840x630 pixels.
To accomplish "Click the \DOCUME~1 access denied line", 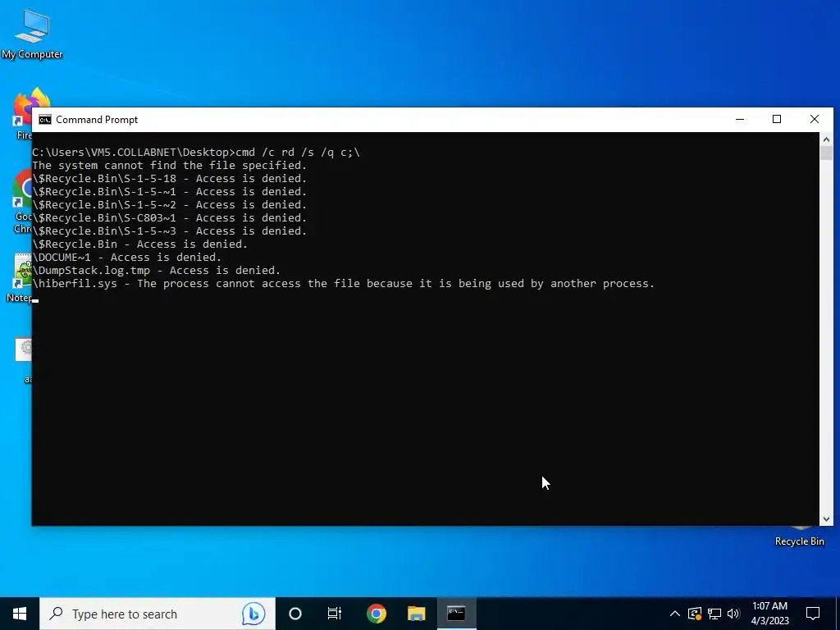I will click(127, 257).
